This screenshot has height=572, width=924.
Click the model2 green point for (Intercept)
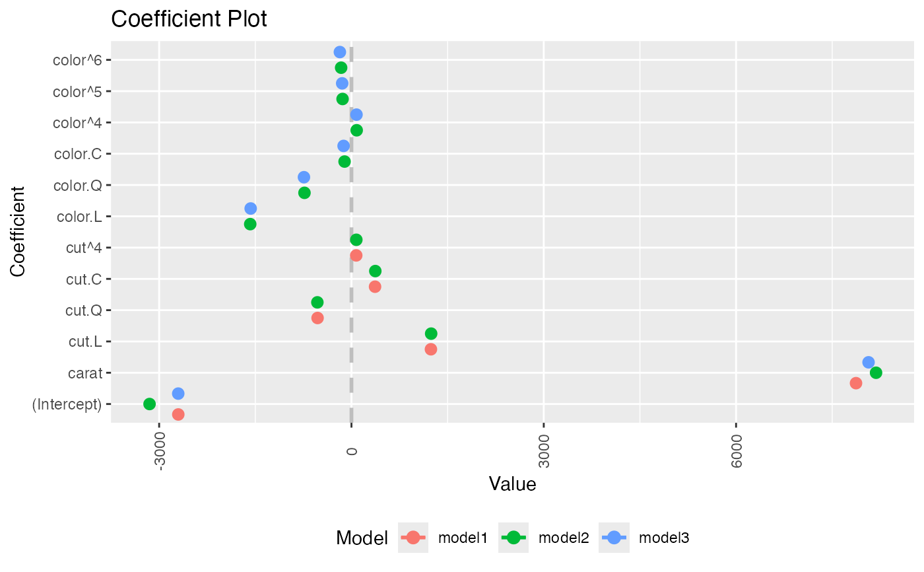(149, 404)
